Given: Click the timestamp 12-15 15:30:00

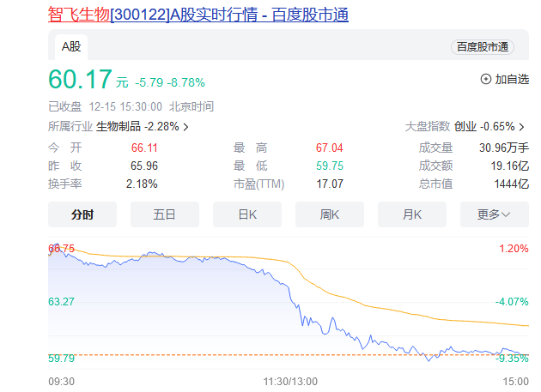Looking at the screenshot, I should tap(125, 106).
